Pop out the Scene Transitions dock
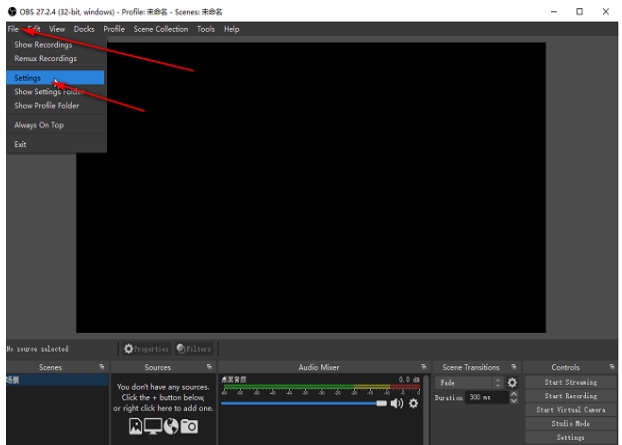The height and width of the screenshot is (445, 622). (x=514, y=367)
